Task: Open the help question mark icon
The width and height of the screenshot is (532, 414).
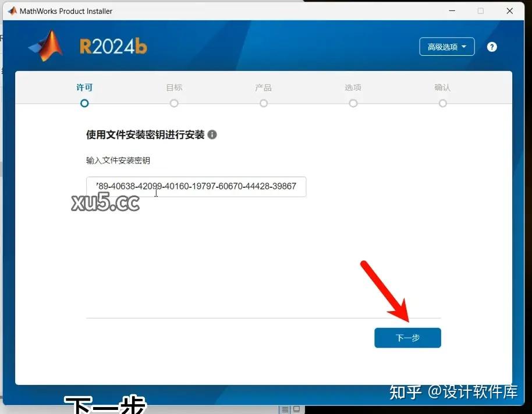Action: 492,47
